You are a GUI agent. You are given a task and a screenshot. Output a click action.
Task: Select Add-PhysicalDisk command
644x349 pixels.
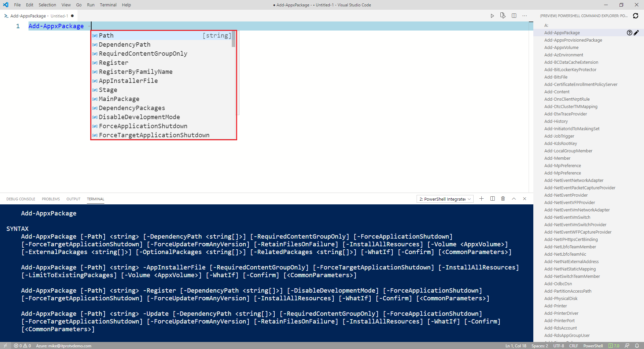[561, 299]
